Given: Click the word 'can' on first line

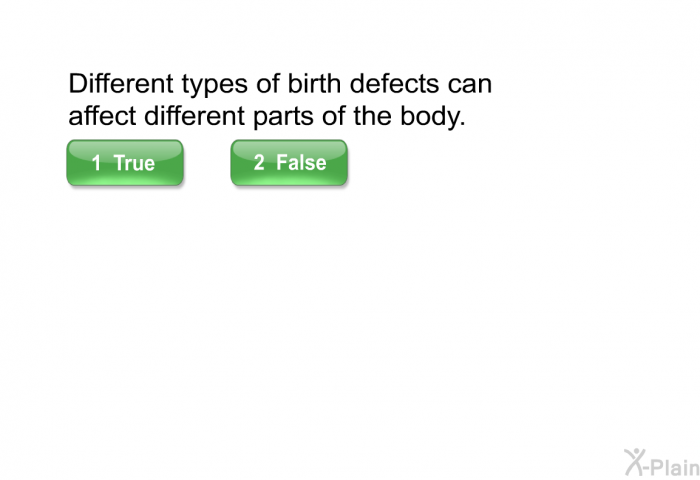Looking at the screenshot, I should click(x=470, y=85).
